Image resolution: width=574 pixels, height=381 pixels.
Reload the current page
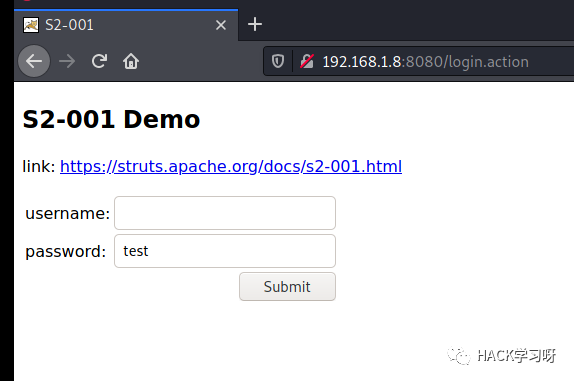tap(99, 61)
